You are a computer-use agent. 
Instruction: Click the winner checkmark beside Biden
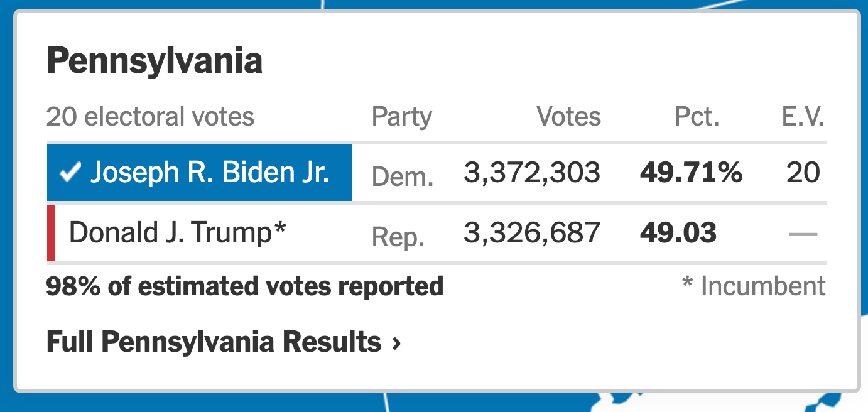pyautogui.click(x=69, y=173)
